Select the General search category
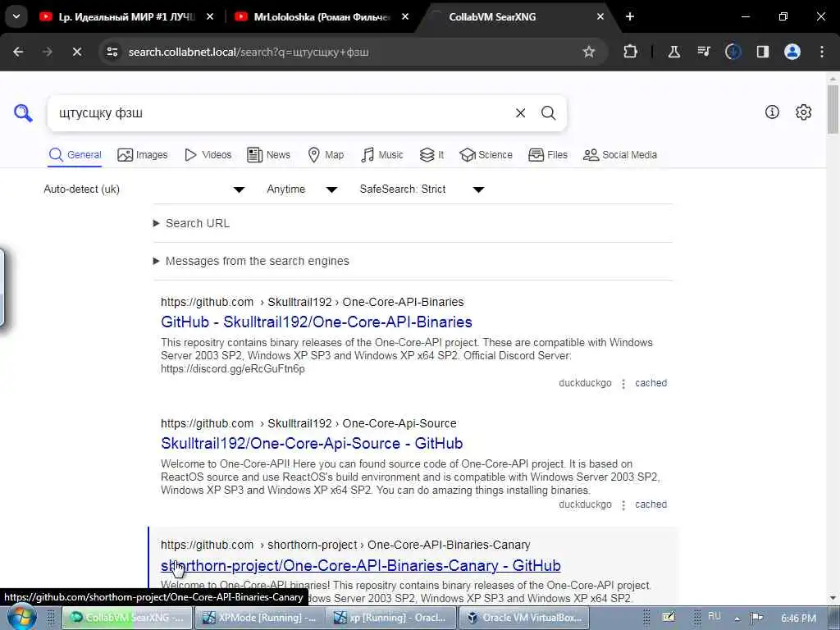 [x=75, y=155]
